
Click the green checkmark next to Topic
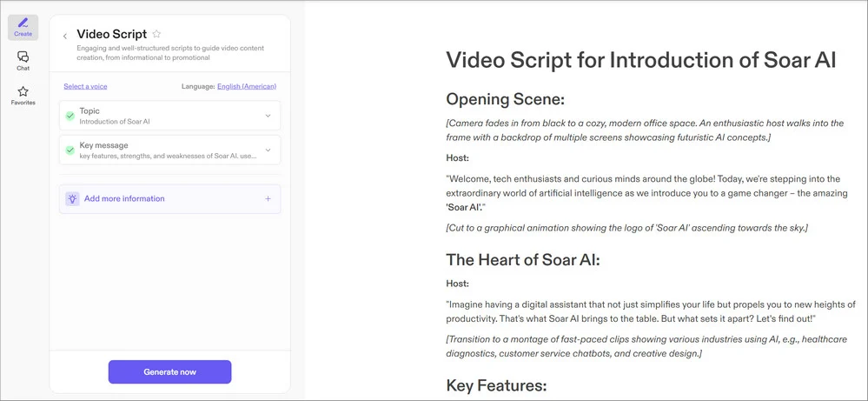point(70,116)
